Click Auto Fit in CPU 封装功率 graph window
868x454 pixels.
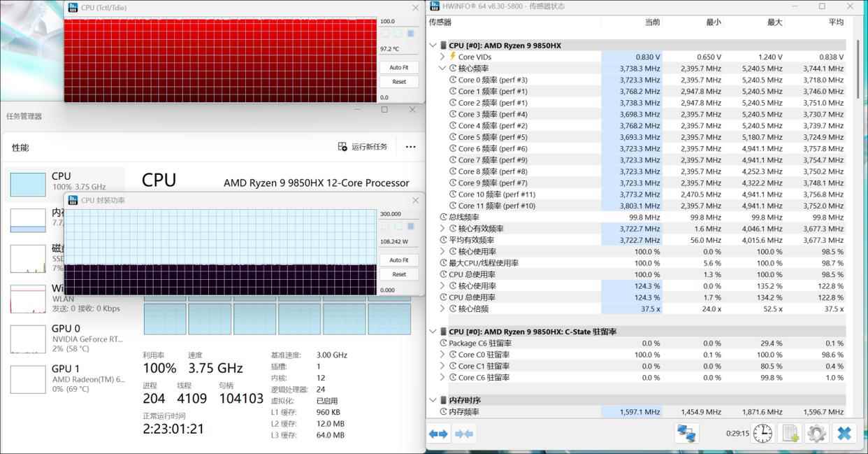click(x=399, y=260)
